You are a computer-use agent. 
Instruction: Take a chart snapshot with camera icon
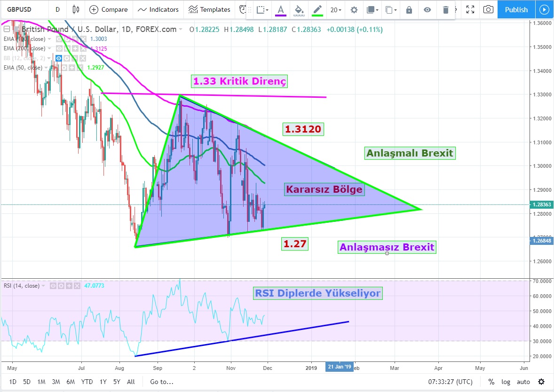point(489,9)
